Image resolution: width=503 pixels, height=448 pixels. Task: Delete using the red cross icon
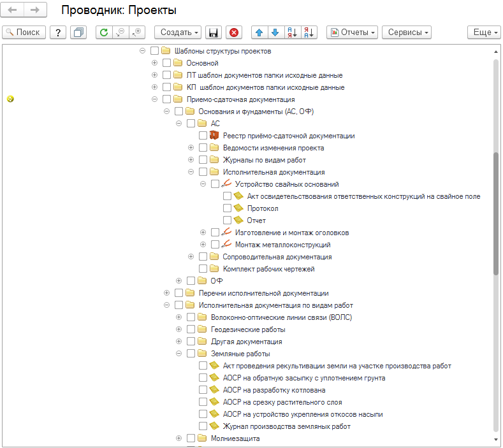point(234,33)
